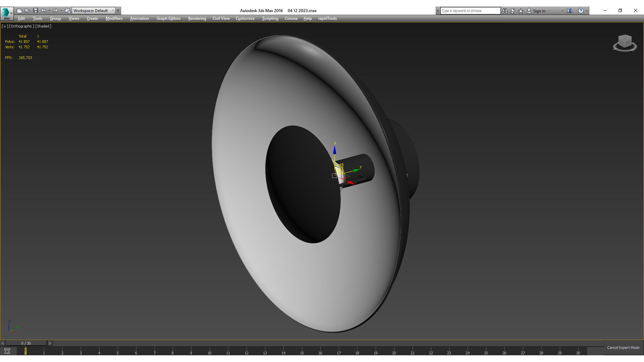
Task: Click the binoculars search icon
Action: coord(505,11)
